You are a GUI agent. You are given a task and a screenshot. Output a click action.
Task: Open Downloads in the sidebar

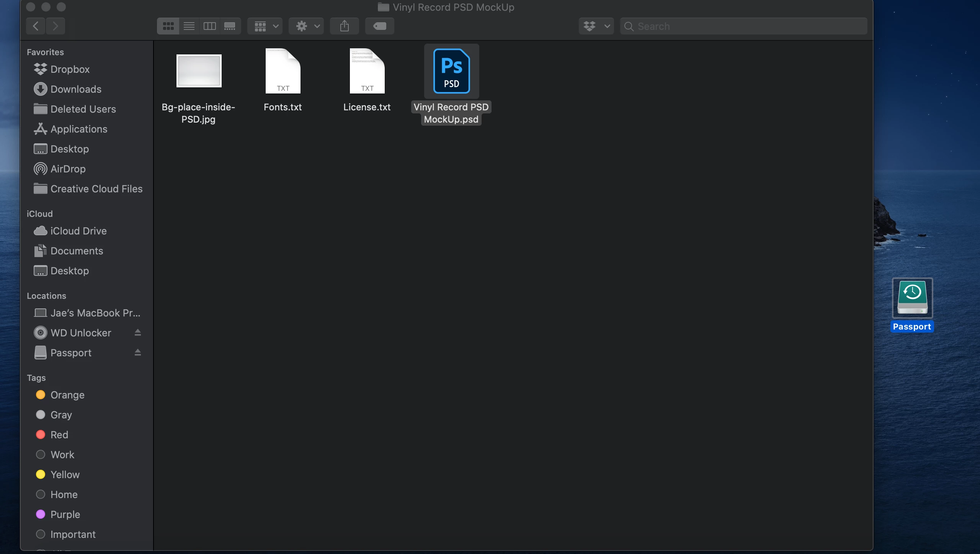pos(76,89)
